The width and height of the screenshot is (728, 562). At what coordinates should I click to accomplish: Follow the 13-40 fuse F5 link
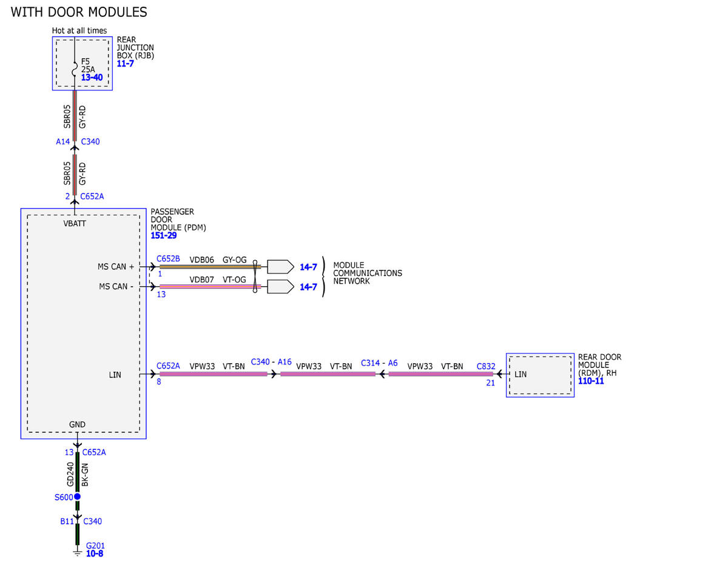92,78
